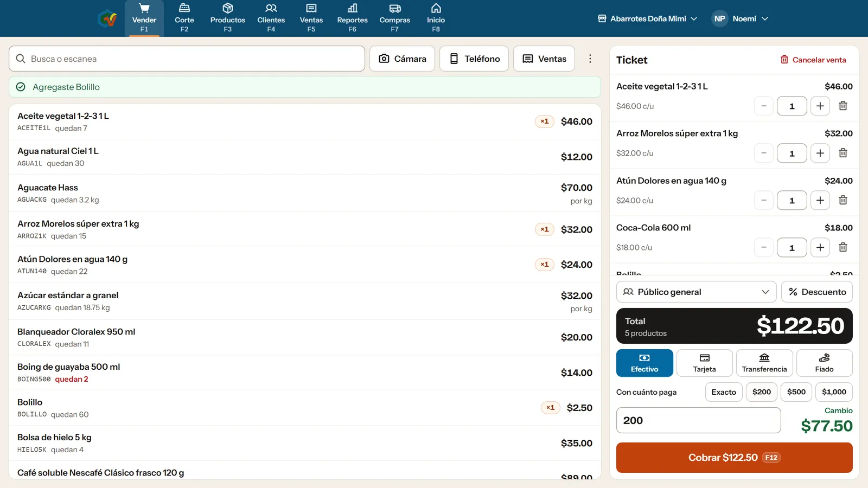The height and width of the screenshot is (488, 868).
Task: Open Noemí user menu
Action: (x=741, y=18)
